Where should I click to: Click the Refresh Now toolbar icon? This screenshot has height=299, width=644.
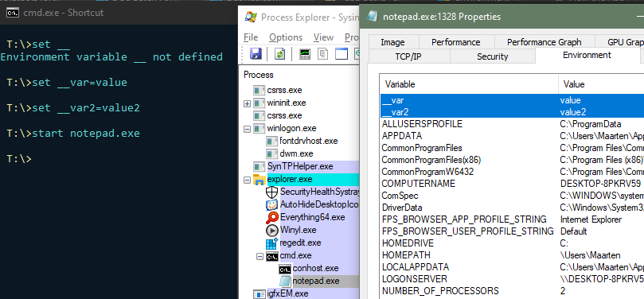click(279, 54)
